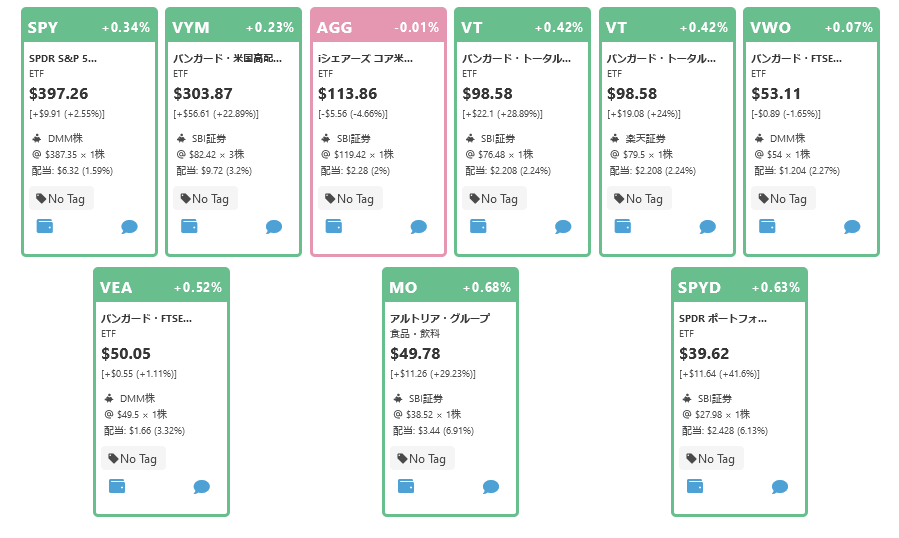This screenshot has width=899, height=538.
Task: Select the No Tag button on AGG card
Action: [x=350, y=198]
